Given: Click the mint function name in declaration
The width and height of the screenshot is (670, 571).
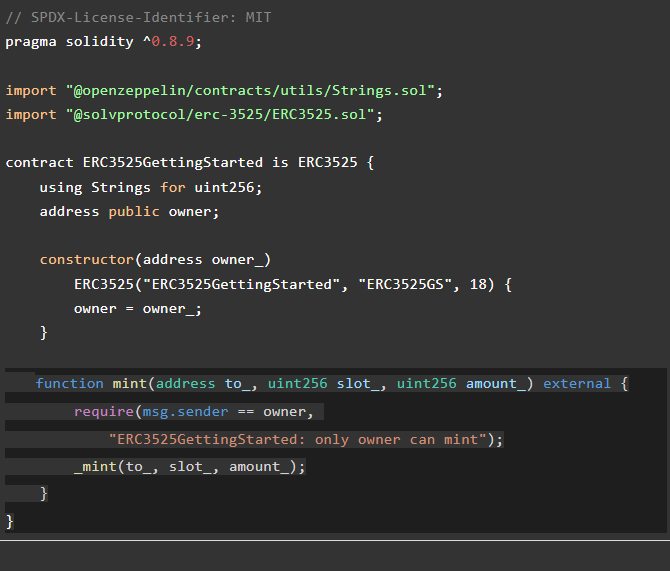Looking at the screenshot, I should click(x=129, y=384).
